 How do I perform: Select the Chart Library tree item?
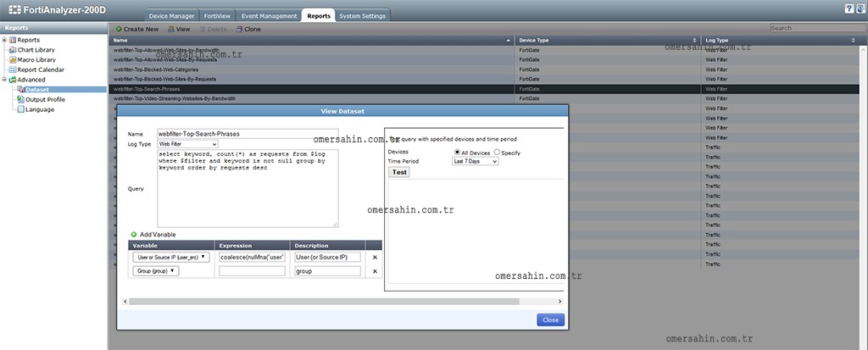coord(36,50)
